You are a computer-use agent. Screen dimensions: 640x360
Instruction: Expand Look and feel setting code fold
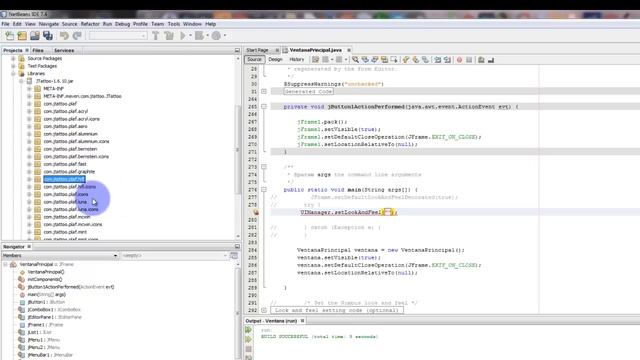pyautogui.click(x=264, y=310)
